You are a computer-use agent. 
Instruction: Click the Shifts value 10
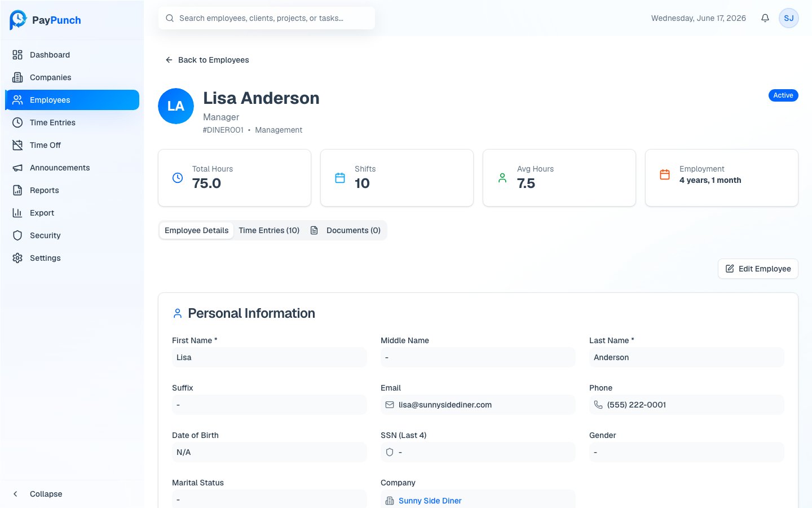tap(362, 183)
